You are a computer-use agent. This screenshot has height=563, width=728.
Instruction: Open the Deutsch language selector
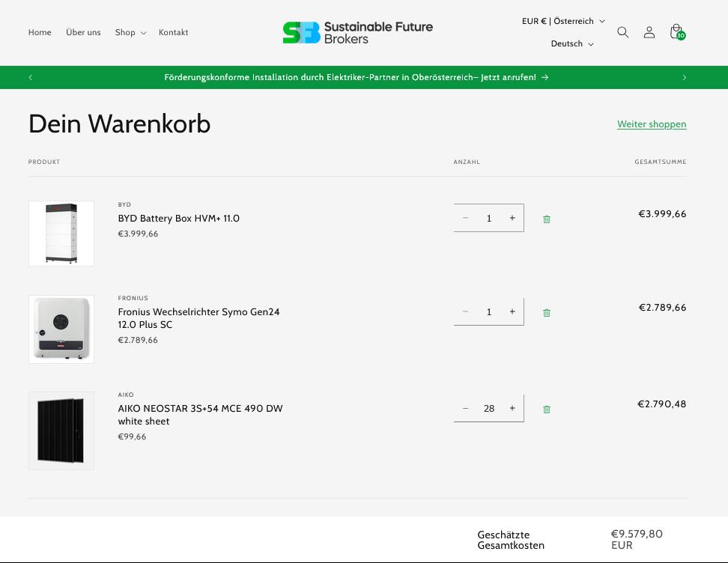pyautogui.click(x=572, y=43)
